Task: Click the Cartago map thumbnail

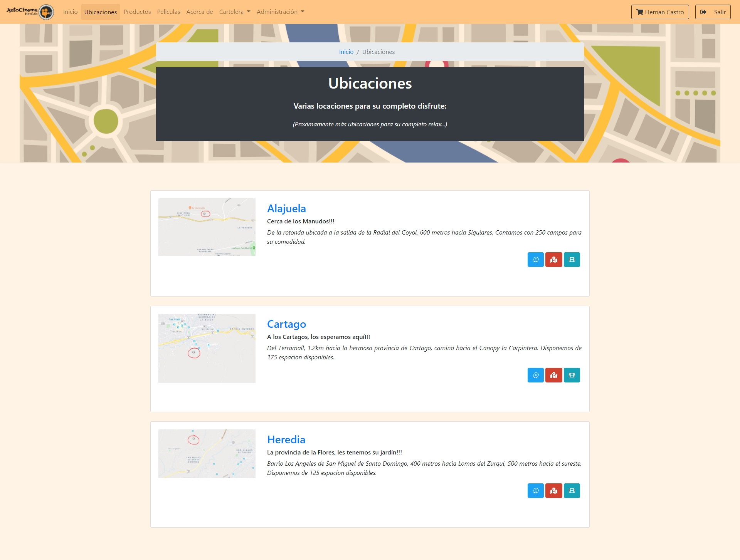Action: click(207, 348)
